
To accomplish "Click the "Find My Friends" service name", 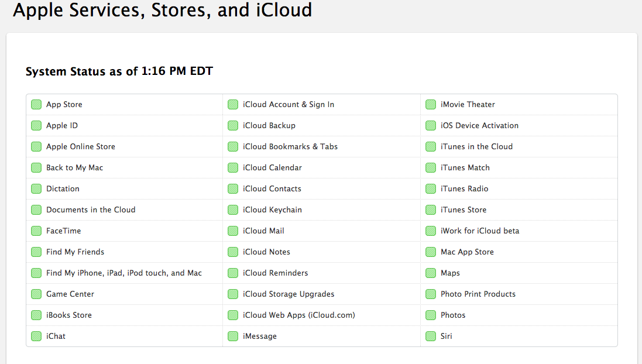I will (75, 252).
